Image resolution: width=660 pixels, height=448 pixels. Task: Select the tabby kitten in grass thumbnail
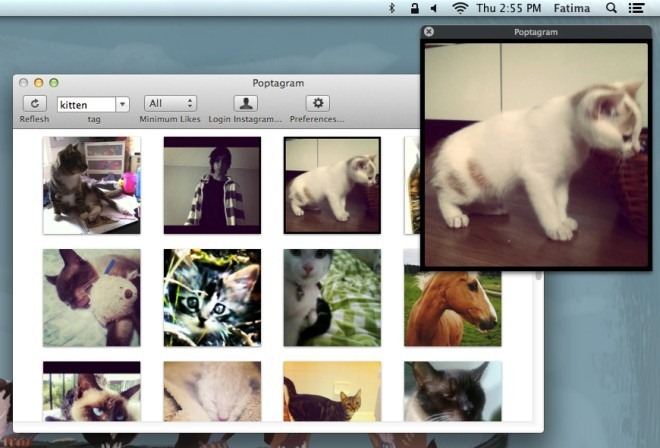(x=212, y=298)
